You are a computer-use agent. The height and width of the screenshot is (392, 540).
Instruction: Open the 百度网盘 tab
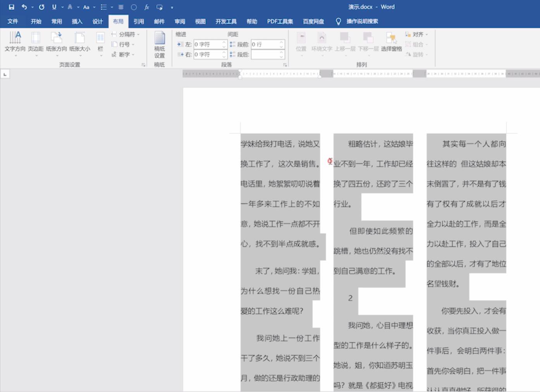pos(313,21)
